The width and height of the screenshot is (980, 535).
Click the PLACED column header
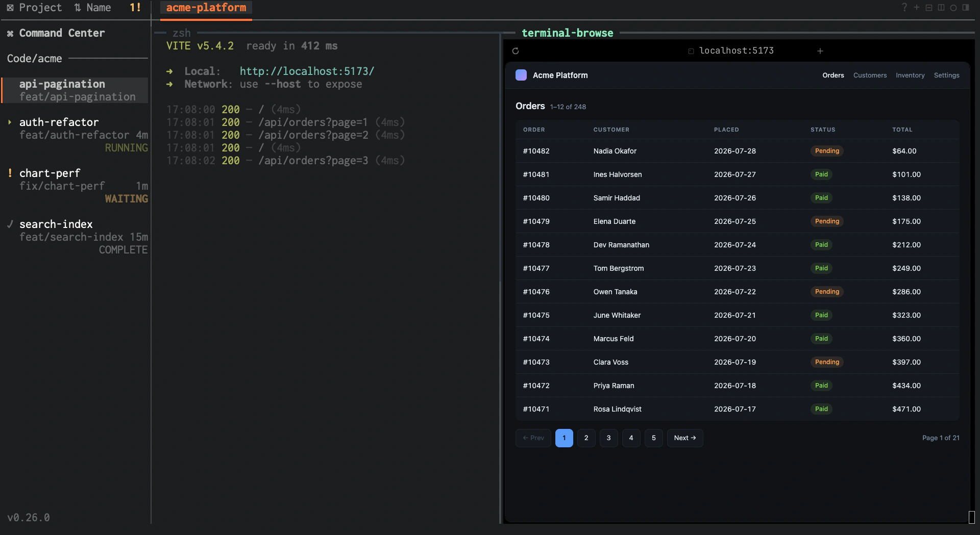[726, 130]
